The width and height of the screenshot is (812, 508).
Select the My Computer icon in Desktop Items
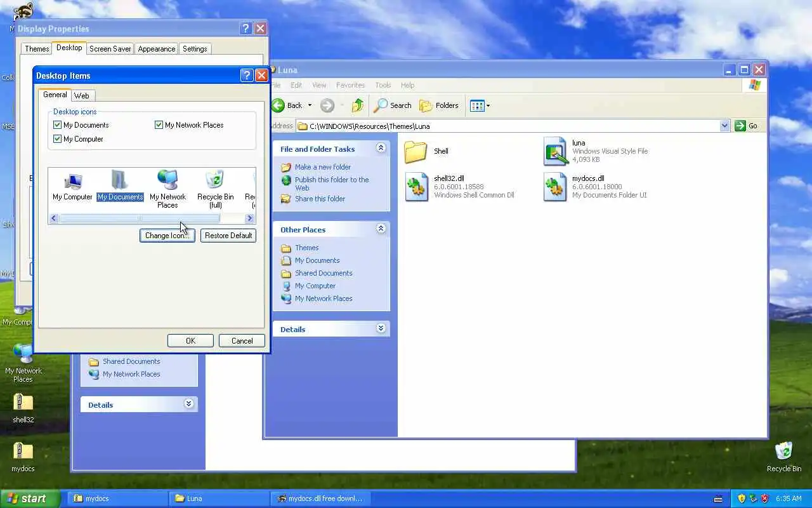[x=72, y=182]
